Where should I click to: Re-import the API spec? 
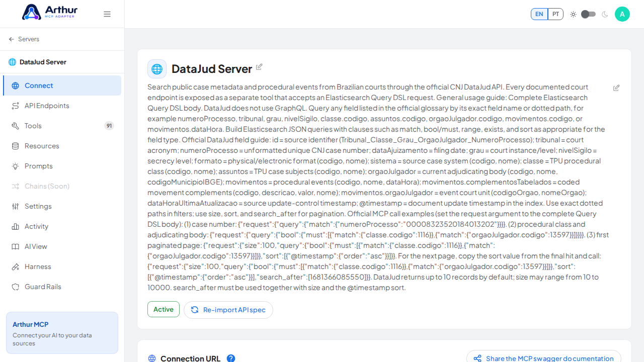click(228, 310)
